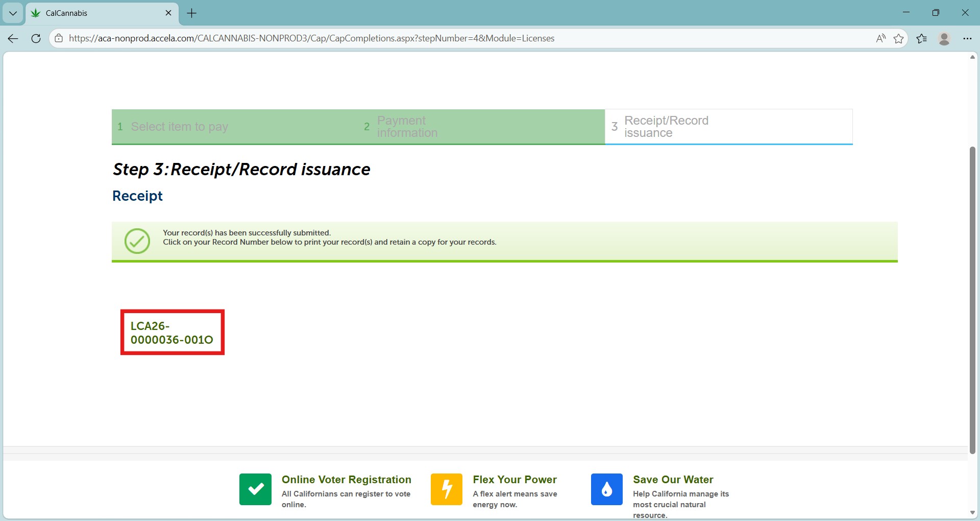This screenshot has height=521, width=980.
Task: Click the green checkmark success icon
Action: click(137, 241)
